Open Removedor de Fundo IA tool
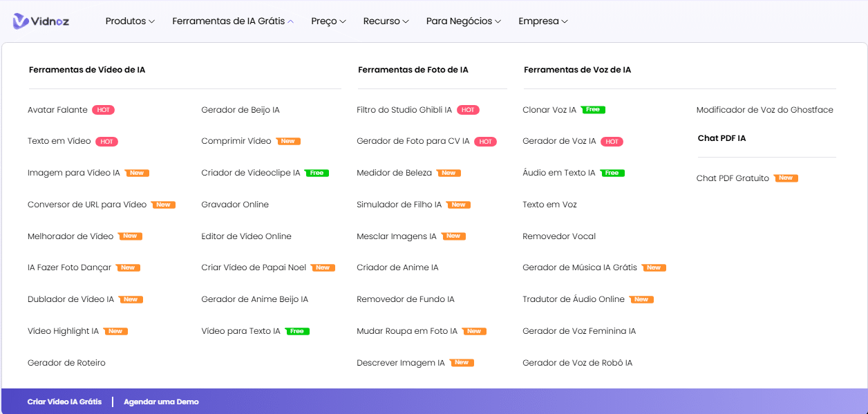 click(x=406, y=299)
